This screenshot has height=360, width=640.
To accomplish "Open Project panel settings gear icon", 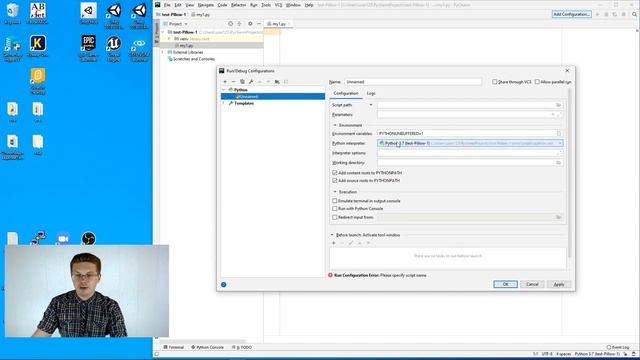I will (250, 24).
